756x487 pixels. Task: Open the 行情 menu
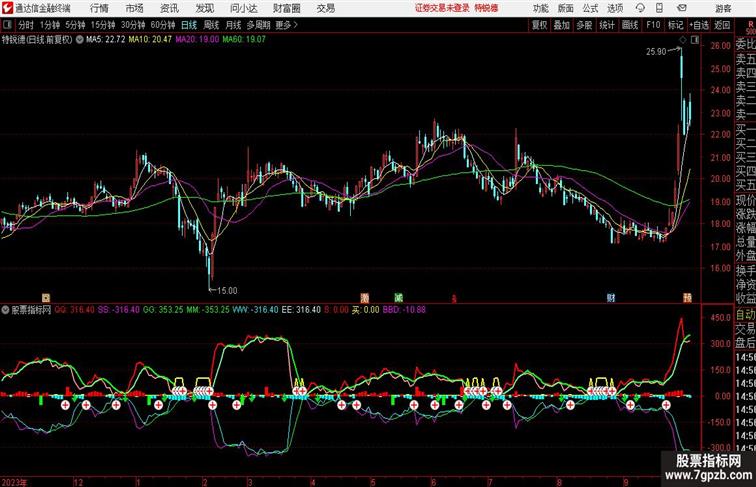tap(99, 8)
